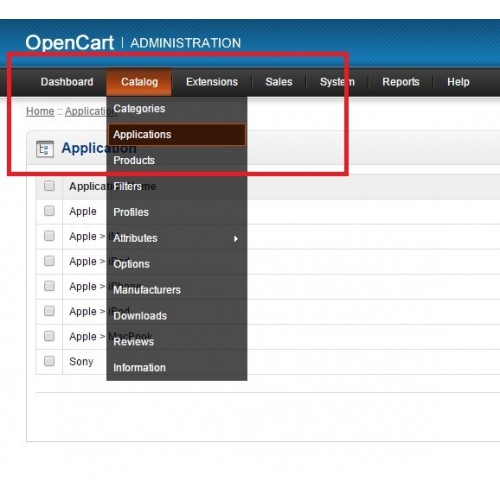This screenshot has width=500, height=500.
Task: Open the Sales menu
Action: coord(279,82)
